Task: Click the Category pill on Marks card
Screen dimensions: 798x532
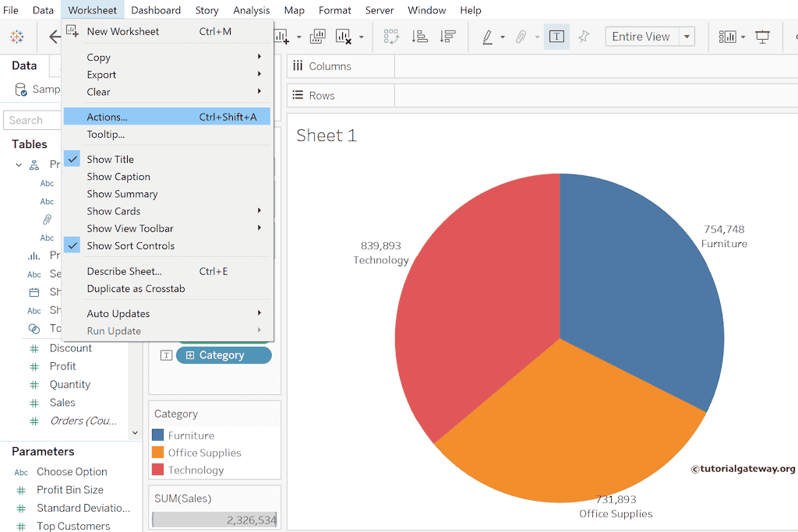Action: (x=224, y=355)
